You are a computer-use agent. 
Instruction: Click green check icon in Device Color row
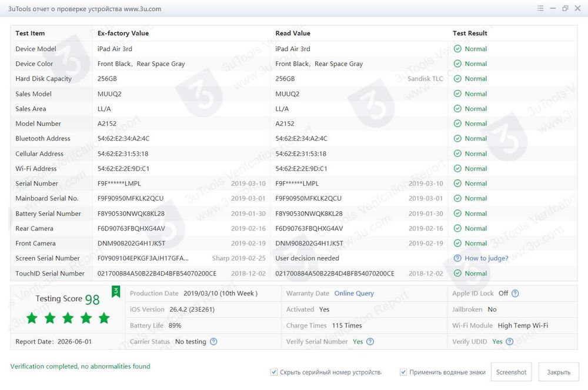[x=457, y=64]
